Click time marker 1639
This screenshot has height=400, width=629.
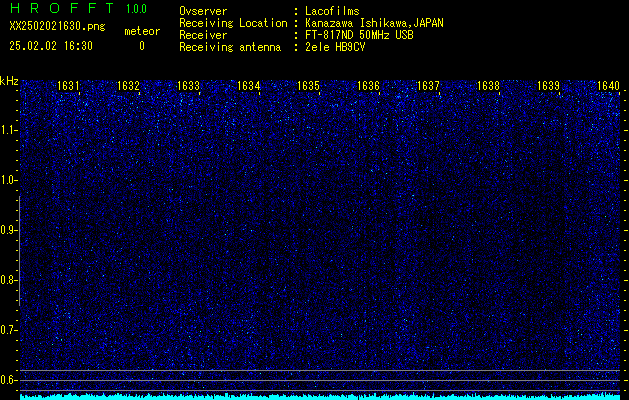548,85
